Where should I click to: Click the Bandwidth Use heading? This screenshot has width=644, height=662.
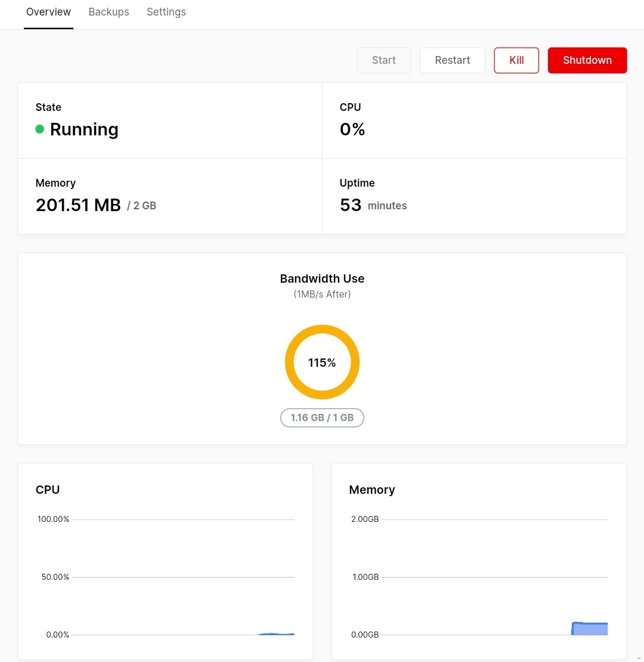tap(322, 279)
